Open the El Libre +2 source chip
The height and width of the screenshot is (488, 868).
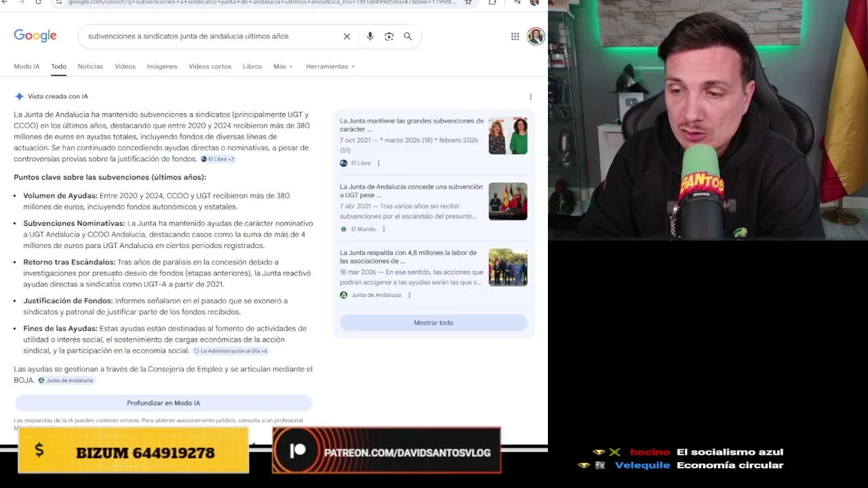[x=218, y=159]
